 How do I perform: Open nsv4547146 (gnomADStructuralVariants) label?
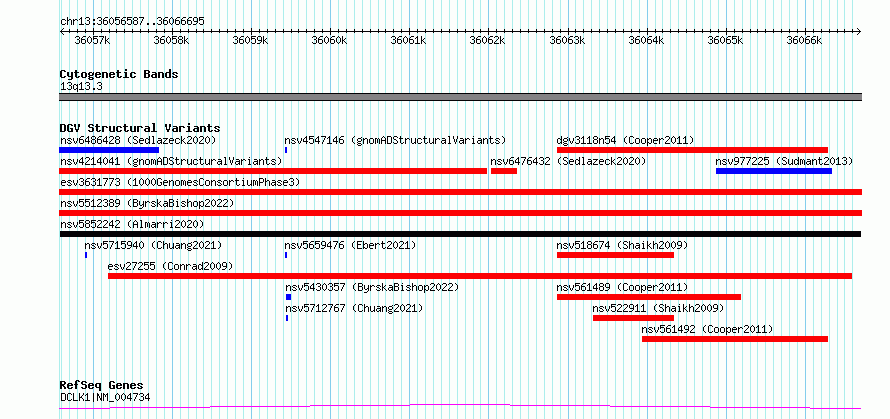pyautogui.click(x=395, y=140)
